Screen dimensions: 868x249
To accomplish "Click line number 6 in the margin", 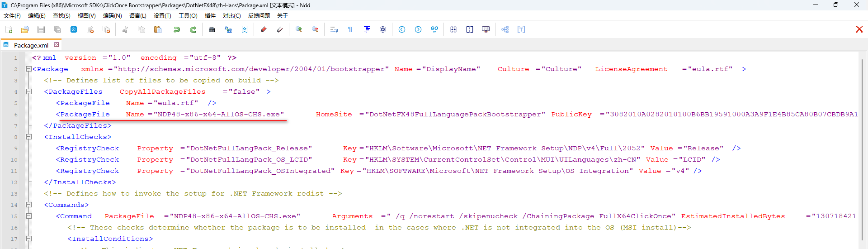I will tap(15, 115).
